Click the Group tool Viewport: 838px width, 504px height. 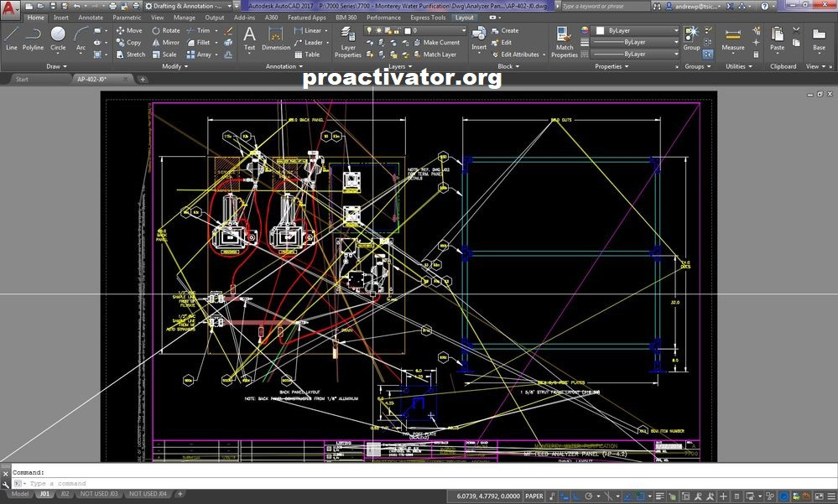coord(691,39)
